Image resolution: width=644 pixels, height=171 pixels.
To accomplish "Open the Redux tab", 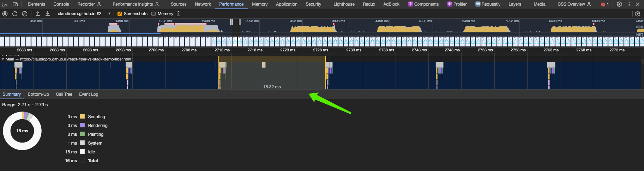I will 369,4.
